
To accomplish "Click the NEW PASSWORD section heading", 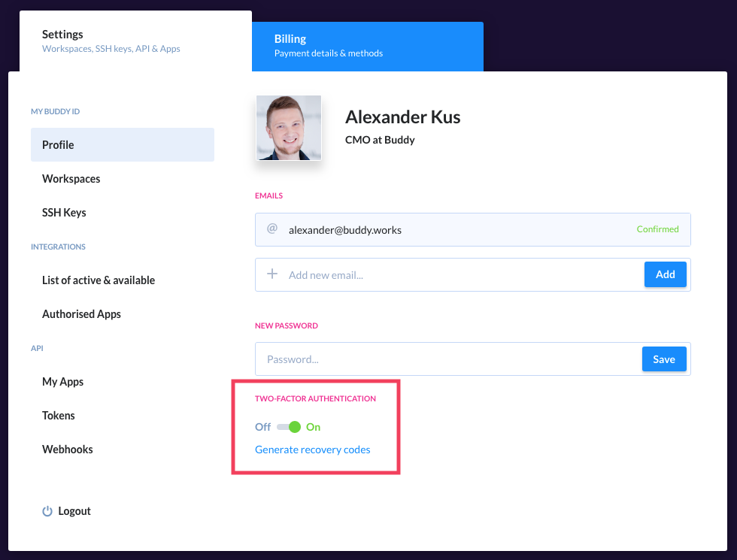I will [x=287, y=325].
